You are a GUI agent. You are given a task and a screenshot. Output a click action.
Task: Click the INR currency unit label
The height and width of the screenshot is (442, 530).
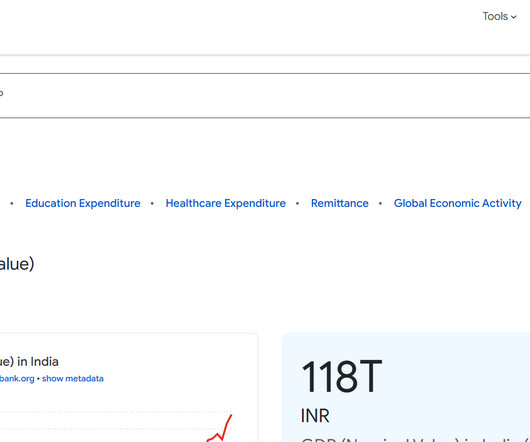click(x=315, y=416)
